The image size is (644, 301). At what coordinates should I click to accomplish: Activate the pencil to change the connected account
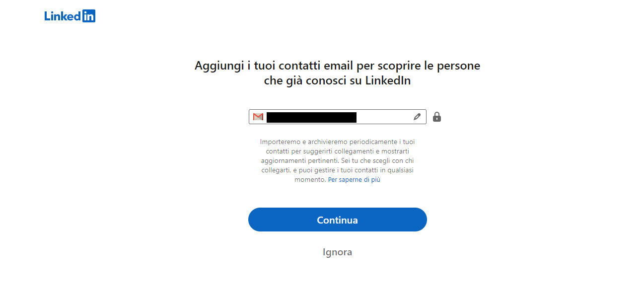(416, 116)
